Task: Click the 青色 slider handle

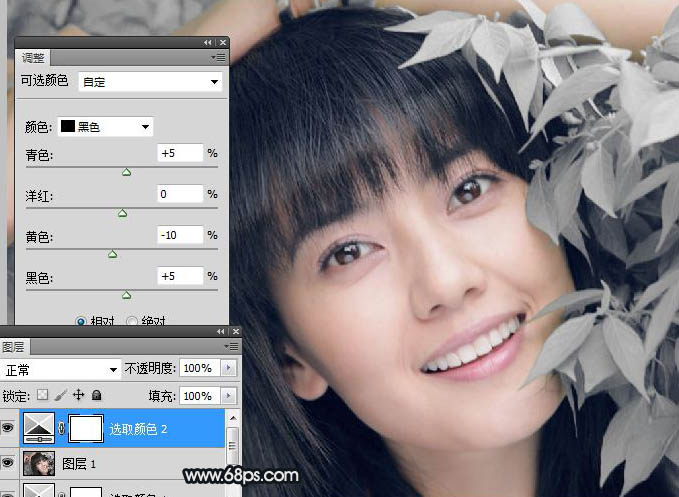Action: pos(126,172)
